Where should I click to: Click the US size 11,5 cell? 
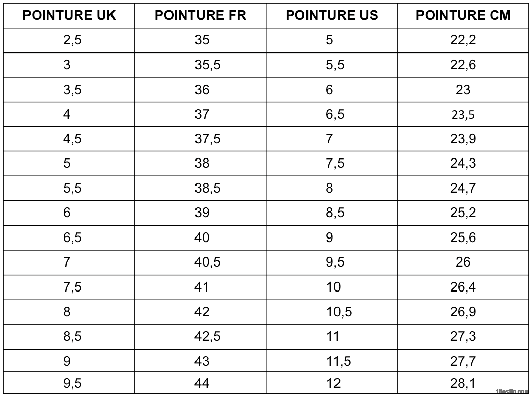click(x=339, y=361)
